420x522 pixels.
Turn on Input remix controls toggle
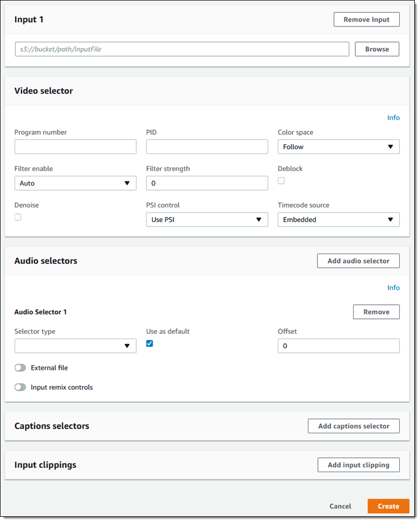[x=20, y=387]
